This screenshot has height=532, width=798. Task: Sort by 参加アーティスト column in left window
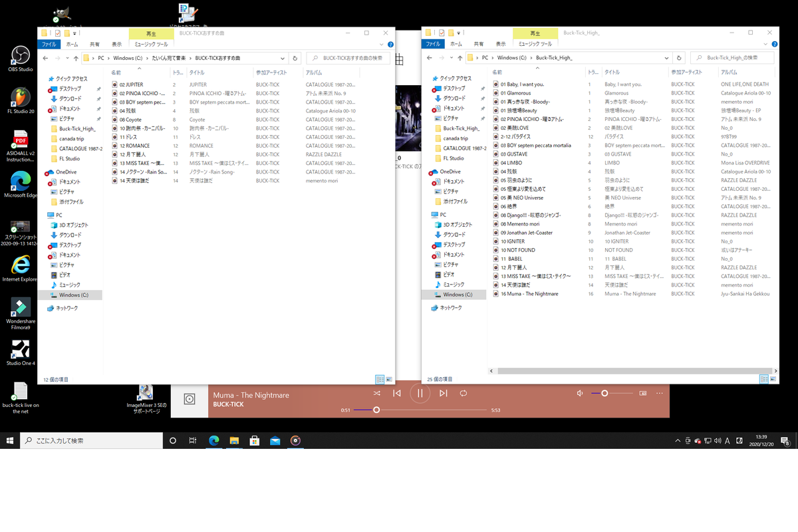pos(278,72)
